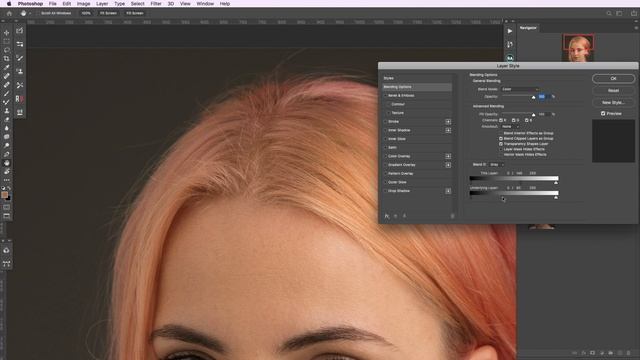The image size is (640, 360).
Task: Open the File menu
Action: click(53, 3)
